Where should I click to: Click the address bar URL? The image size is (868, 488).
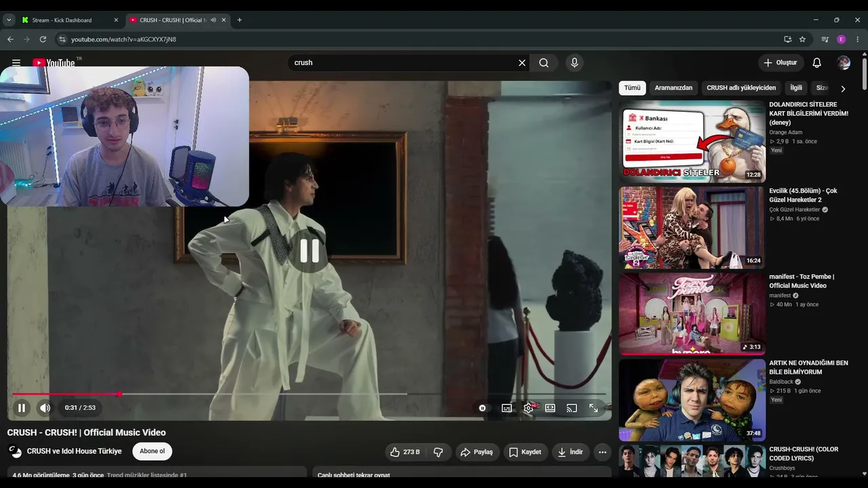click(x=123, y=39)
